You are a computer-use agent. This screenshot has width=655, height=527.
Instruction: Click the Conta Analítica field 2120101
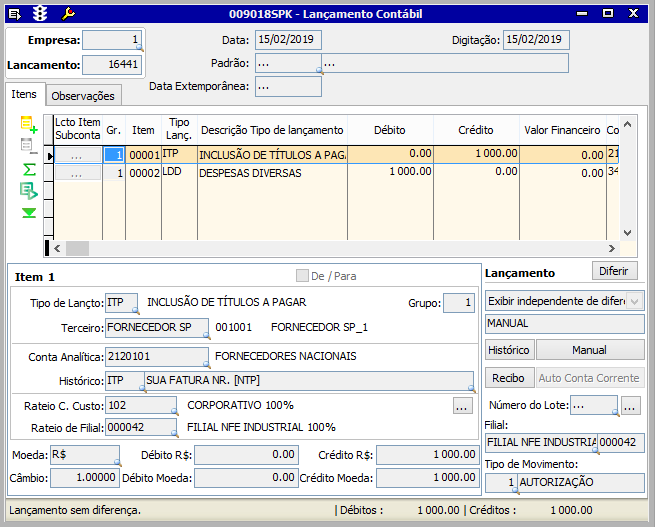click(157, 357)
